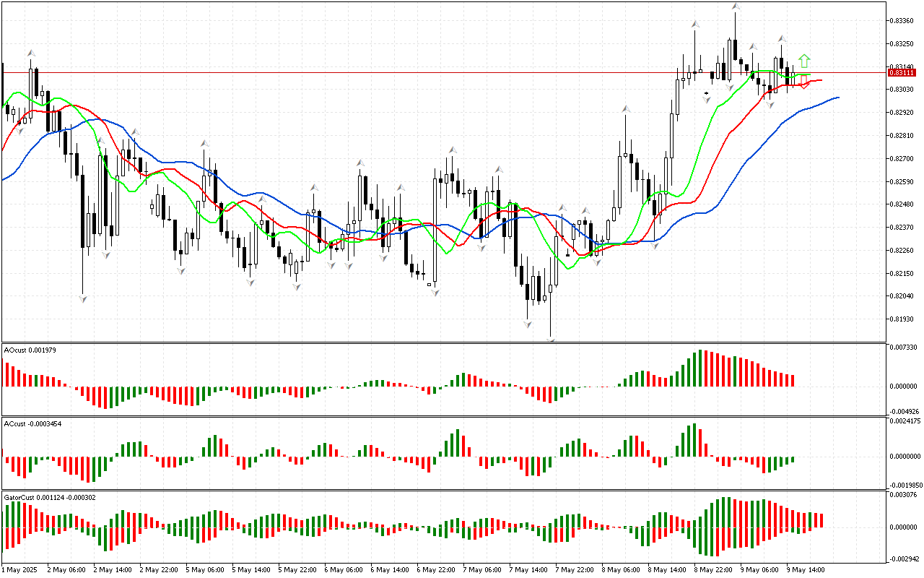The image size is (924, 578).
Task: Select the down fractal under the 2 May long wick
Action: [83, 298]
